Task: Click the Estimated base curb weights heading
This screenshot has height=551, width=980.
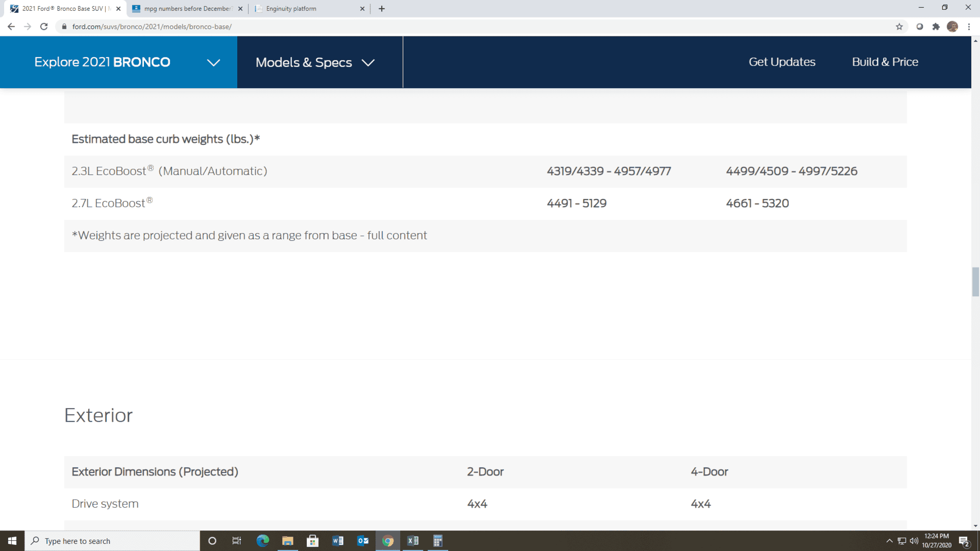Action: tap(166, 139)
